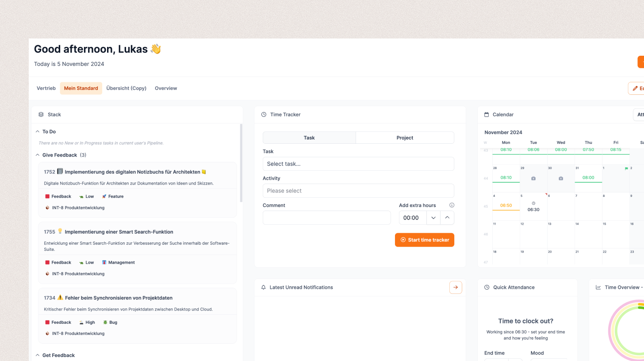Select the Mein Standard dashboard tab
The height and width of the screenshot is (361, 644).
click(x=81, y=88)
